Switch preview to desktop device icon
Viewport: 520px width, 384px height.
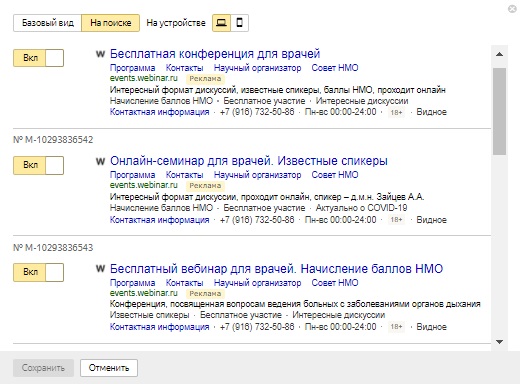point(221,23)
